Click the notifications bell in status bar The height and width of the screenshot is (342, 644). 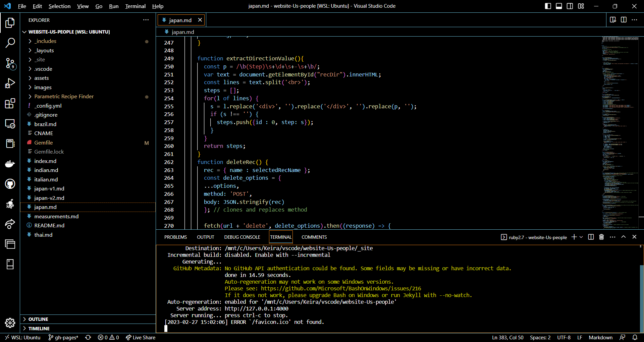(x=635, y=337)
